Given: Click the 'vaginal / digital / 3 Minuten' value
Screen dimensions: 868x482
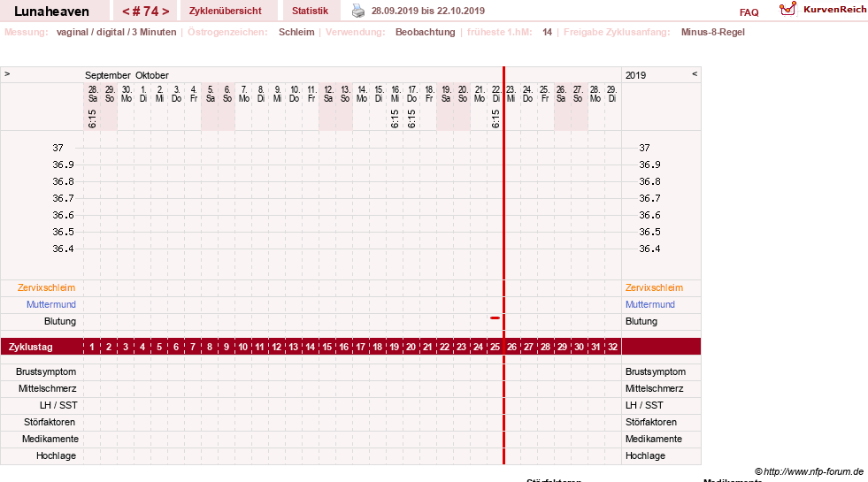Looking at the screenshot, I should click(x=116, y=32).
